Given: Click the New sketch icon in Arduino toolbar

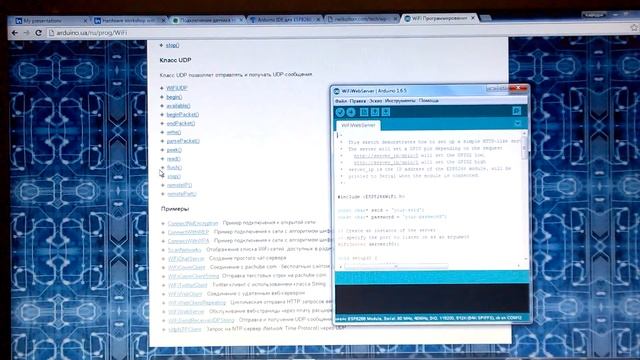Looking at the screenshot, I should [364, 112].
